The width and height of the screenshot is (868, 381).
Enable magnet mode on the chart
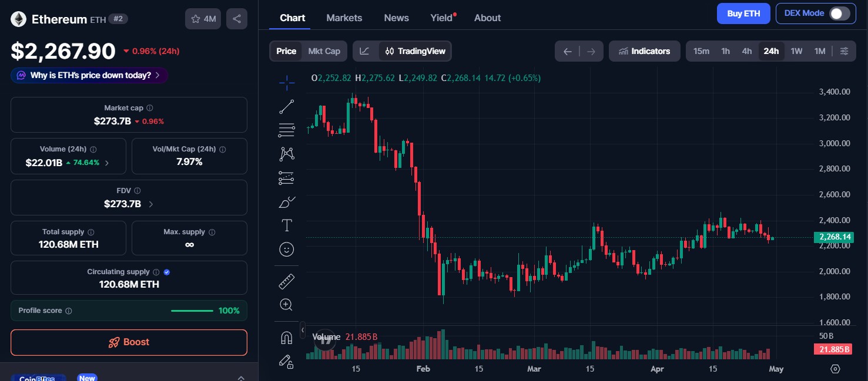tap(286, 336)
